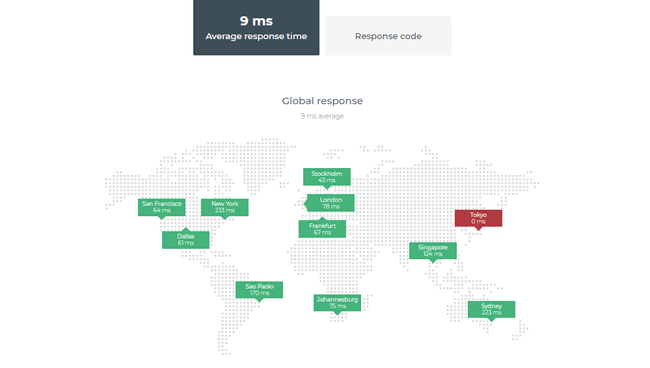Switch to the Response code tab
Viewport: 650px width, 368px height.
pos(388,36)
